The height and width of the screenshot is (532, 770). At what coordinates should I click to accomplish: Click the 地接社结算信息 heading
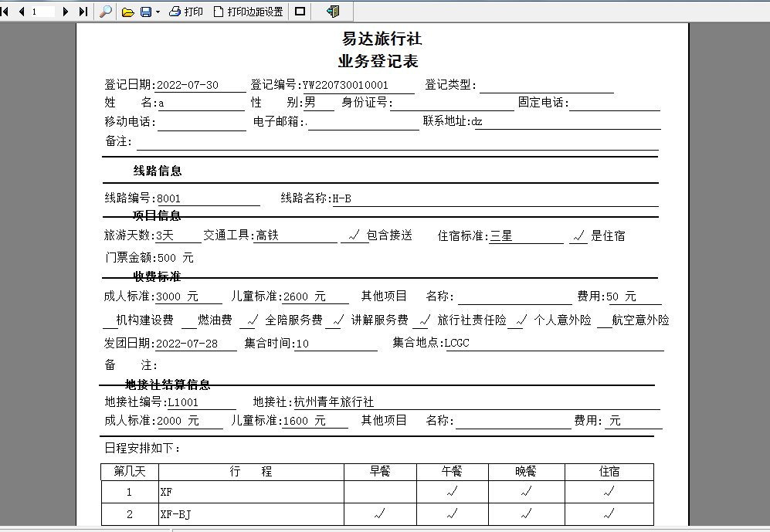(x=168, y=385)
